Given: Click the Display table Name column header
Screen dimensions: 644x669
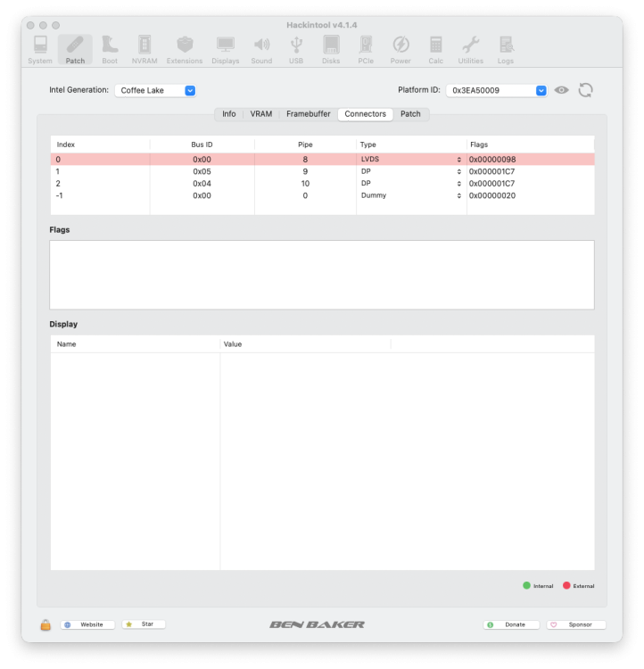Looking at the screenshot, I should (136, 344).
